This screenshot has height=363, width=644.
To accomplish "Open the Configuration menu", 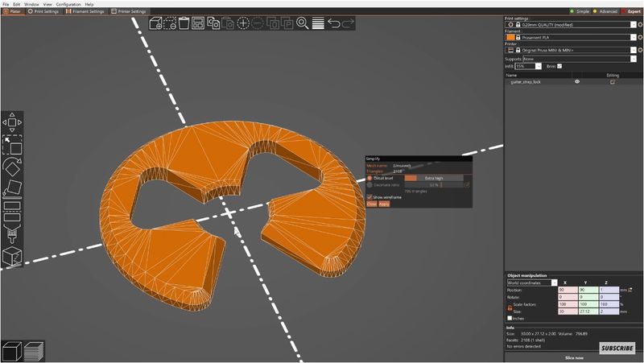I will [x=68, y=4].
